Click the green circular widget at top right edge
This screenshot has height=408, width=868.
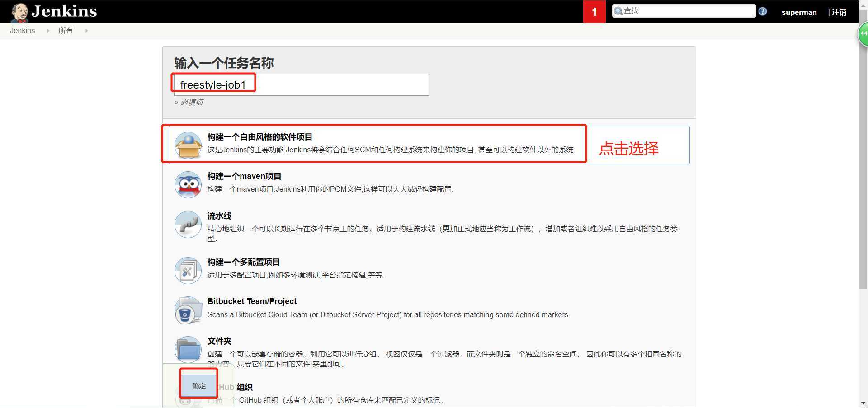[x=863, y=34]
